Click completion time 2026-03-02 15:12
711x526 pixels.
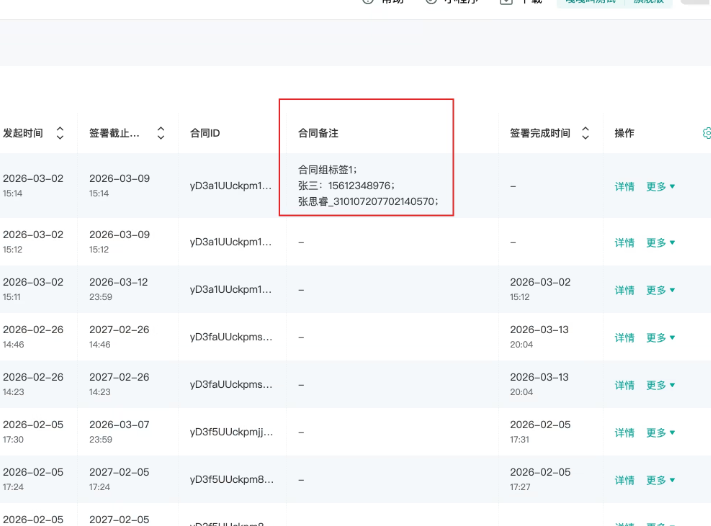pos(540,289)
